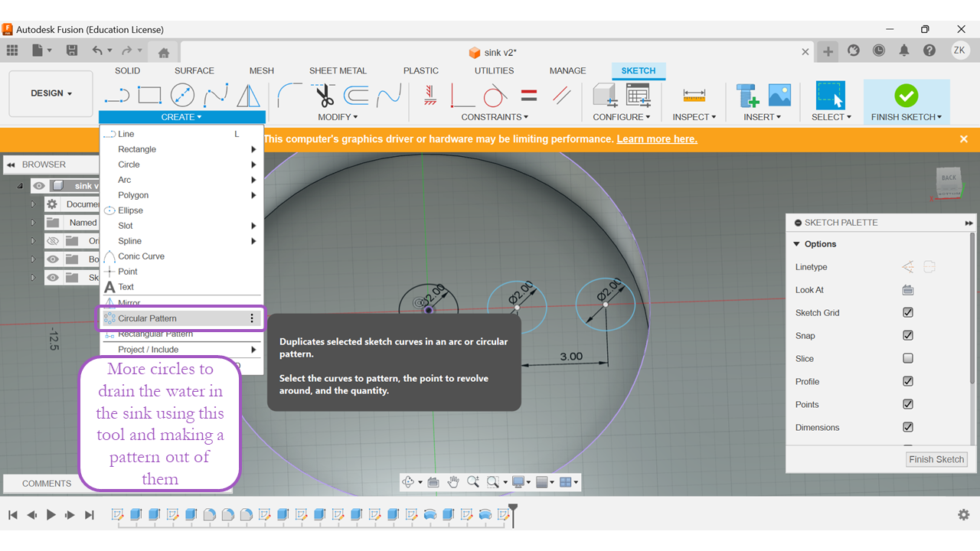Open the ZK user profile button
The image size is (980, 551).
click(960, 51)
